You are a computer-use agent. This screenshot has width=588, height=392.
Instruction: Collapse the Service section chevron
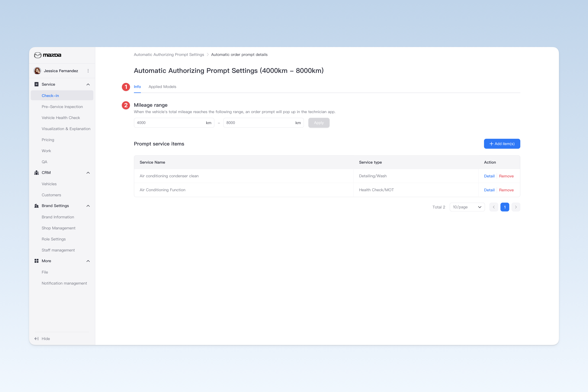coord(88,84)
